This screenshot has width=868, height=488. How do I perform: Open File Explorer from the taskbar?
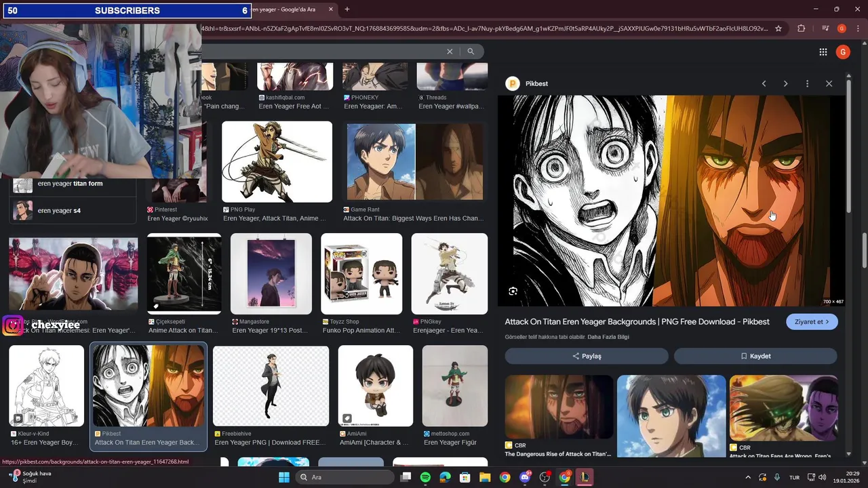coord(485,477)
